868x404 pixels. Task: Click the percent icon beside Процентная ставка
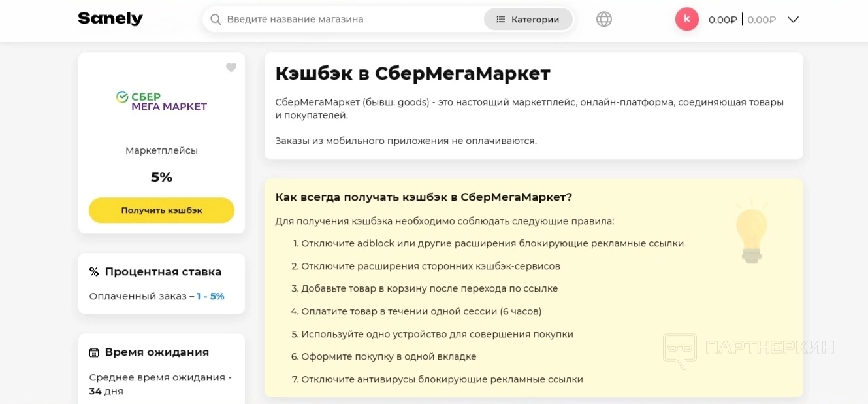94,272
